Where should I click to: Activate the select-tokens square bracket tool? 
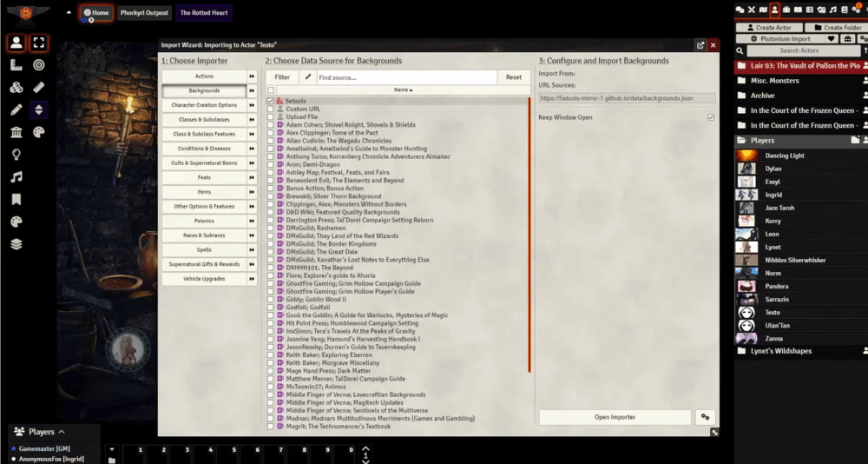[39, 43]
